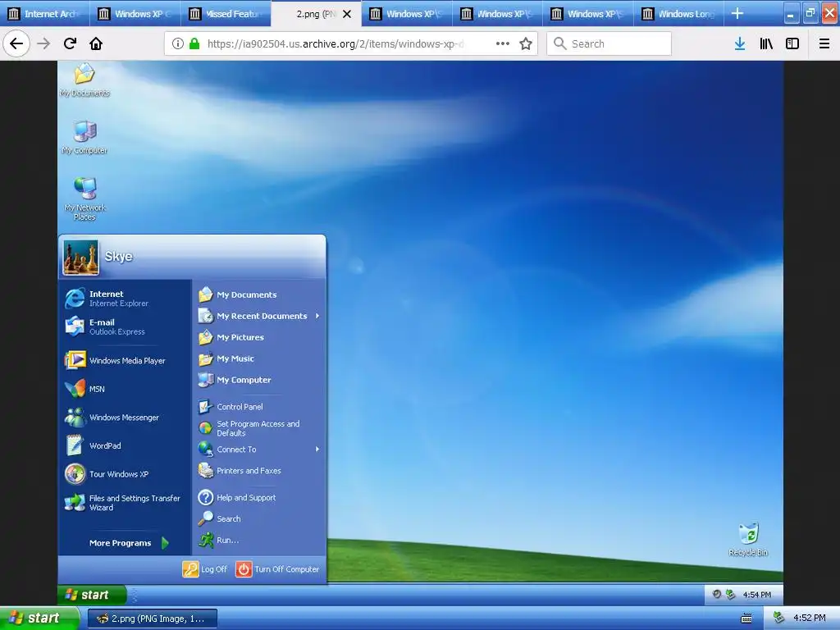Select 2.png taskbar window button
The width and height of the screenshot is (840, 630).
tap(152, 619)
